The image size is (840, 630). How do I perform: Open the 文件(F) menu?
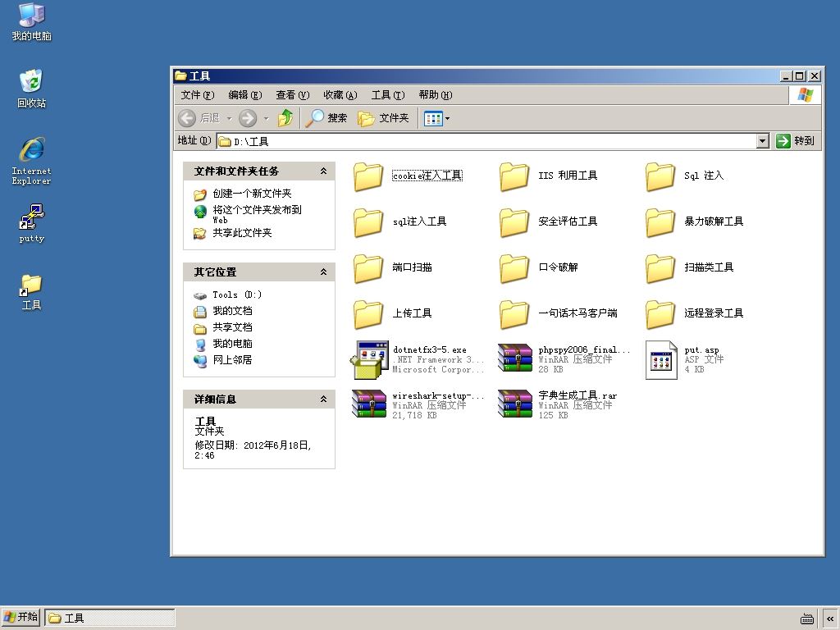(197, 95)
